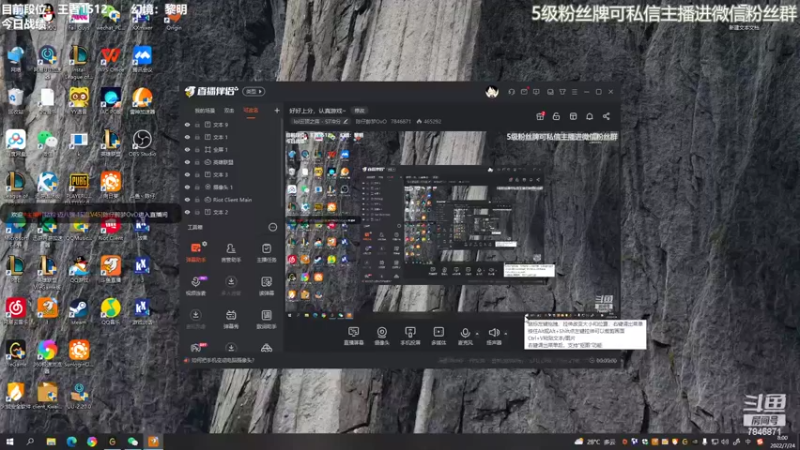Hide the 英雄联盟 source
The height and width of the screenshot is (450, 800).
pyautogui.click(x=187, y=162)
